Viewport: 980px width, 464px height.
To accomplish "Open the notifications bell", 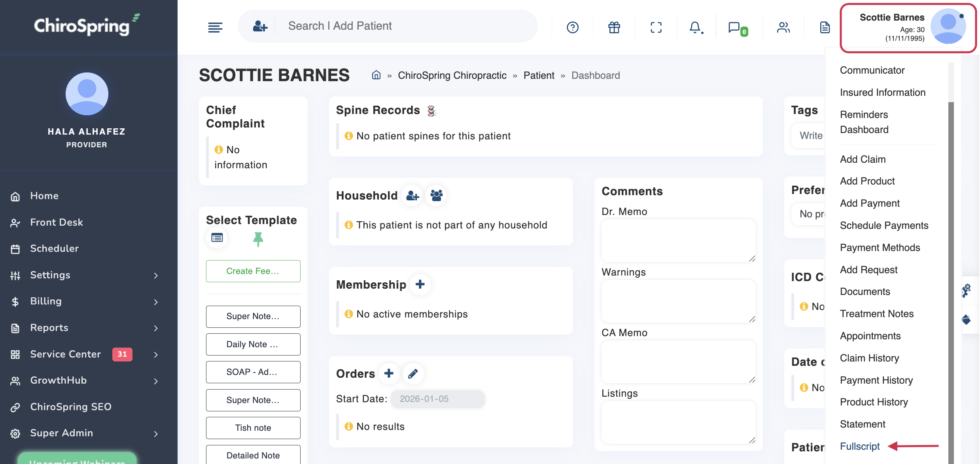I will coord(695,27).
